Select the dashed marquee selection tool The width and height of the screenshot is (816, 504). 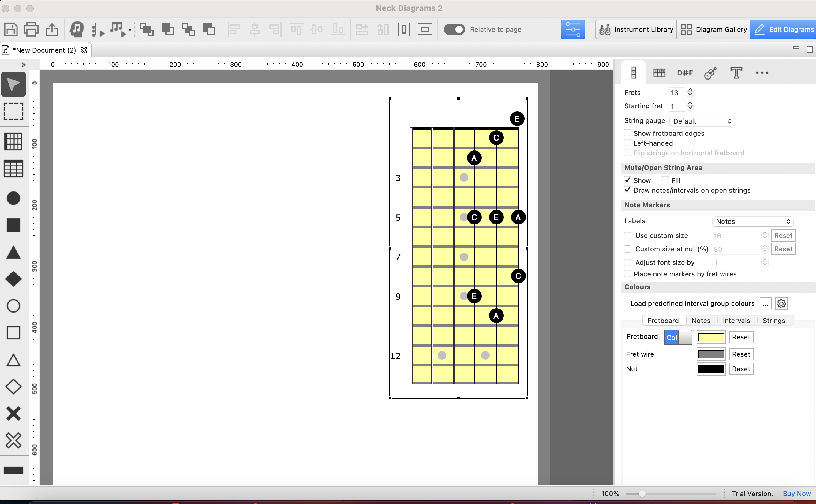13,111
